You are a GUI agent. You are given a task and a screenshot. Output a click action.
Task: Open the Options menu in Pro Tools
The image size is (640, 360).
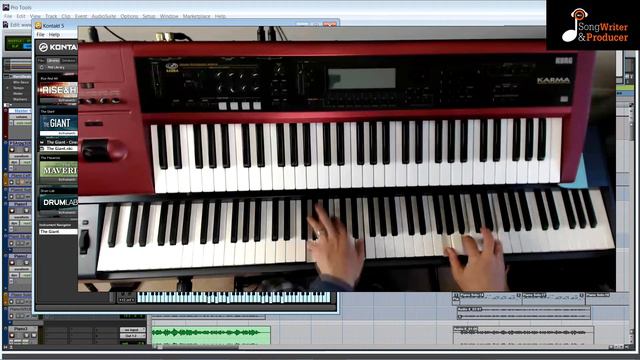point(129,16)
